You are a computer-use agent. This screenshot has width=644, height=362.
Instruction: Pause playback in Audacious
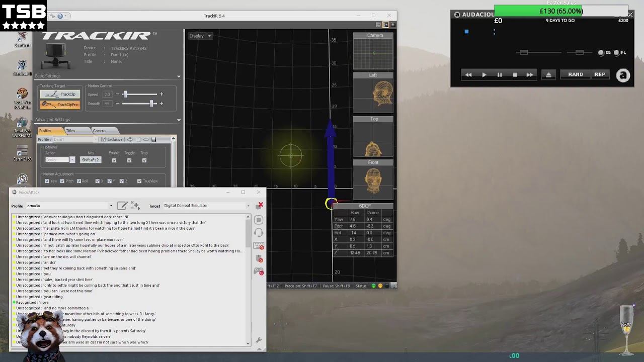(500, 75)
